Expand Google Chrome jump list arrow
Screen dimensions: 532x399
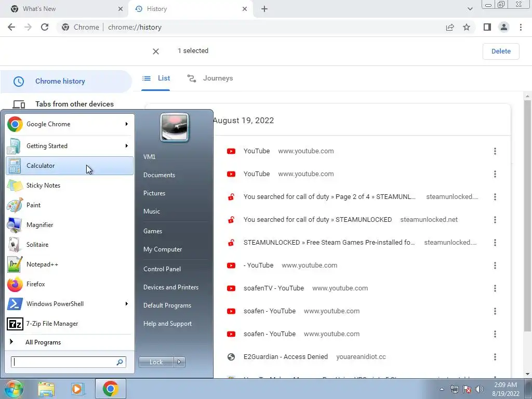coord(127,124)
